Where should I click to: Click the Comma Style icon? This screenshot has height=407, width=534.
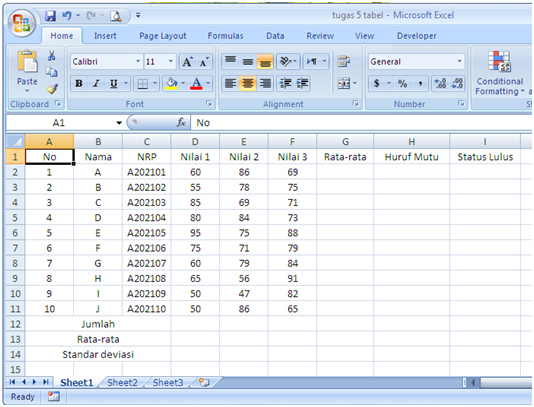[420, 83]
